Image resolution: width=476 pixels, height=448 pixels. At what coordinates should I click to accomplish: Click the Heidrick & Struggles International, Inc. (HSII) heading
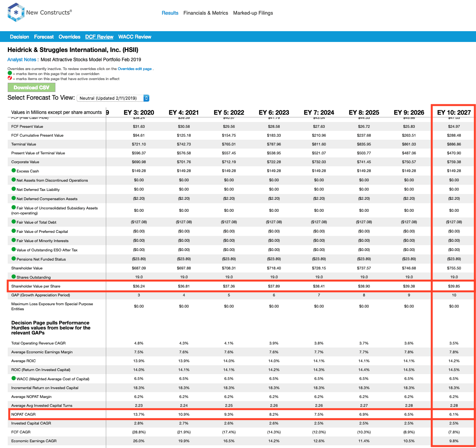click(73, 50)
